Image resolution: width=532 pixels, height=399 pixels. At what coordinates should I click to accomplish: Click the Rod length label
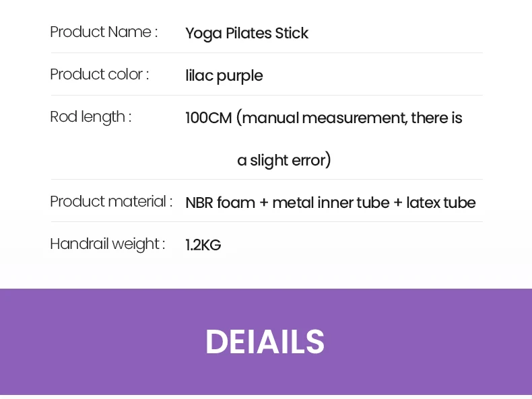click(x=91, y=117)
